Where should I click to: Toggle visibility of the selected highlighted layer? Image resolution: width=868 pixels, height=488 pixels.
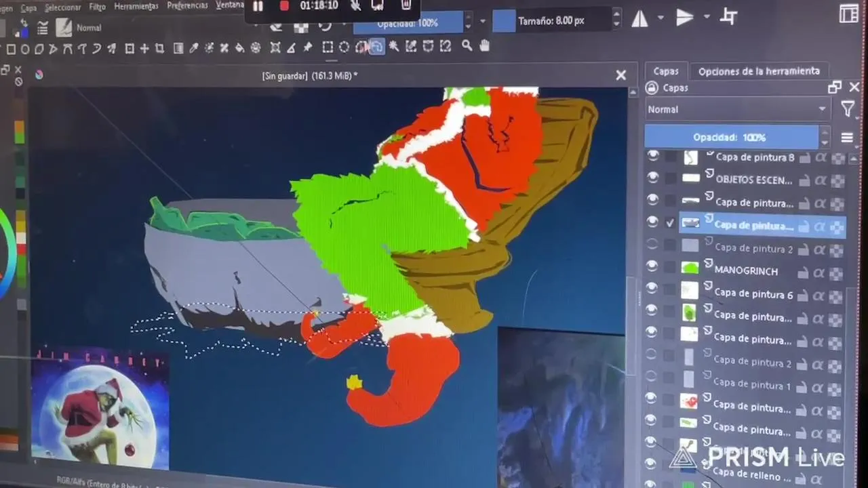(652, 222)
